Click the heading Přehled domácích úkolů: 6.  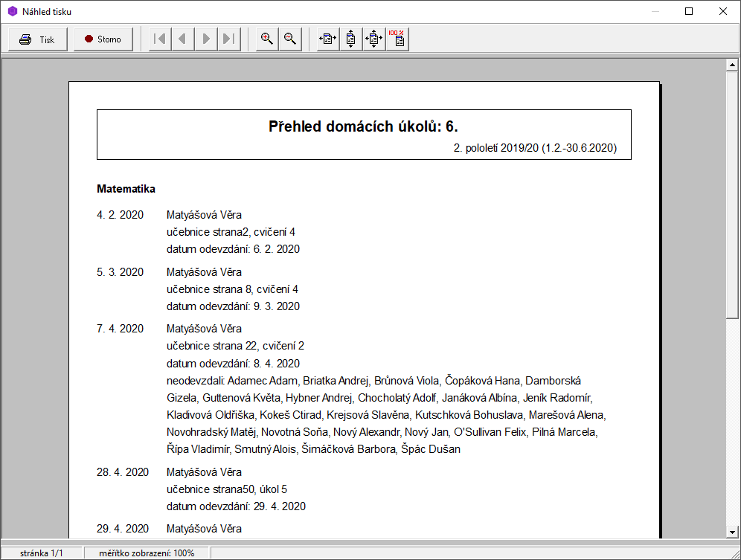pyautogui.click(x=363, y=126)
